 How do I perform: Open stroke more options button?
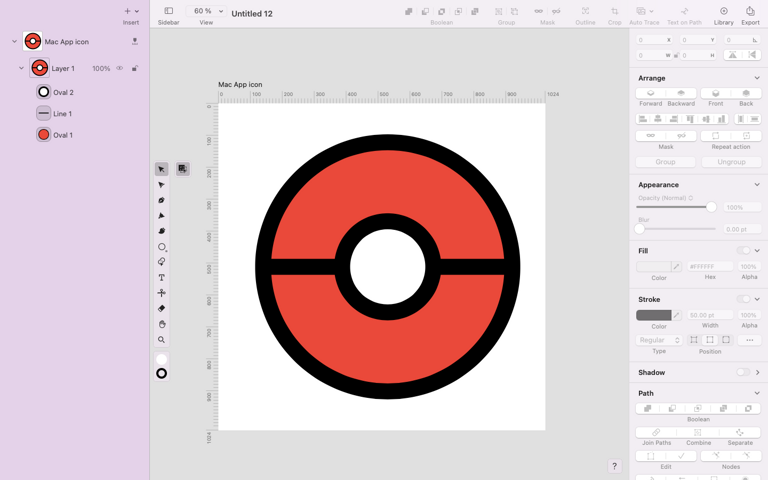(749, 339)
